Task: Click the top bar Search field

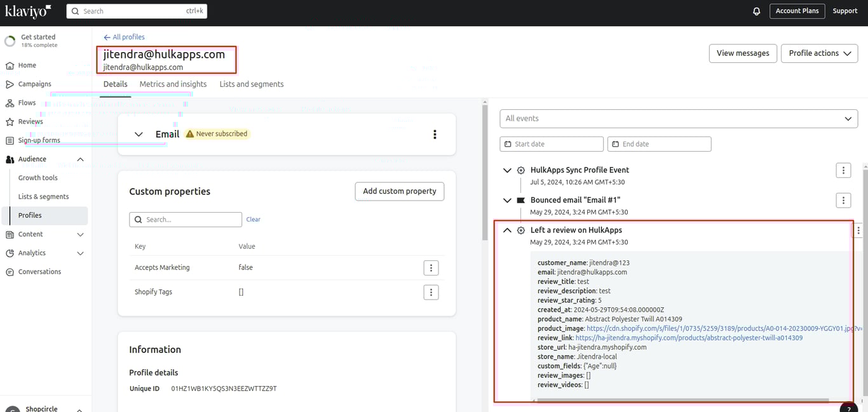Action: click(x=137, y=11)
